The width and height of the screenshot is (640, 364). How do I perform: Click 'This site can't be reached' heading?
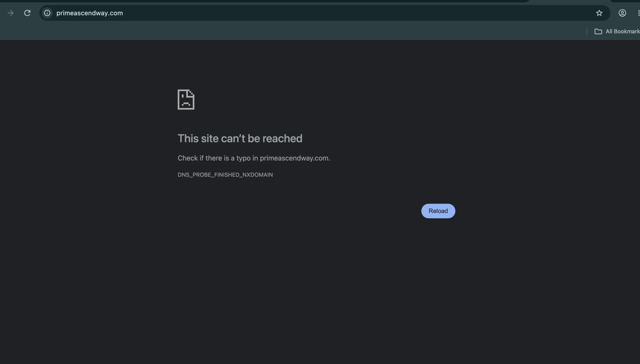(x=240, y=138)
